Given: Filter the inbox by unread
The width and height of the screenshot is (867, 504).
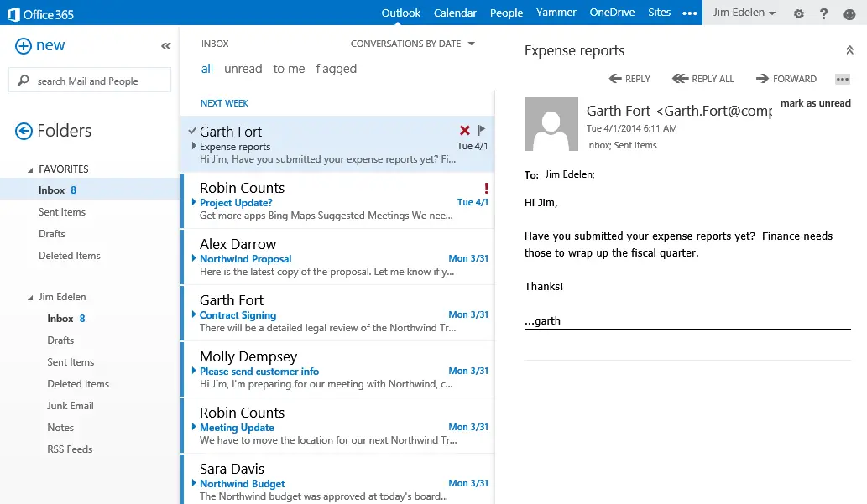Looking at the screenshot, I should click(243, 69).
